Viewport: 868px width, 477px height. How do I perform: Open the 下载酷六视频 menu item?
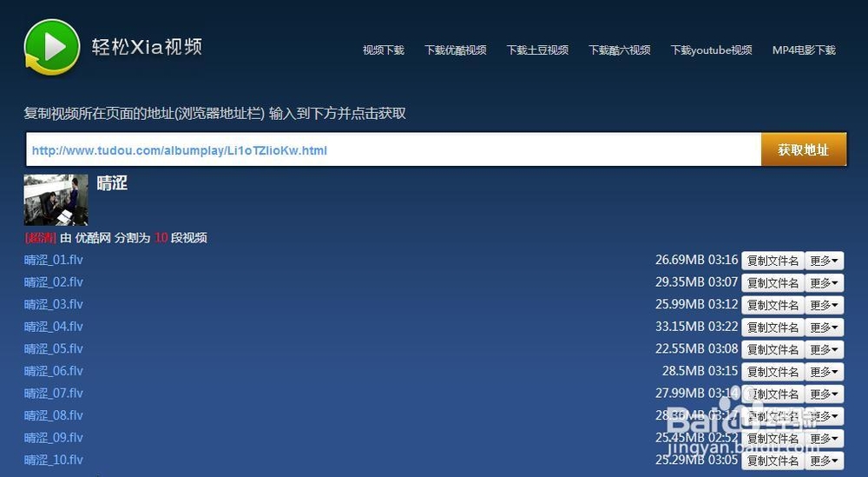pyautogui.click(x=620, y=50)
